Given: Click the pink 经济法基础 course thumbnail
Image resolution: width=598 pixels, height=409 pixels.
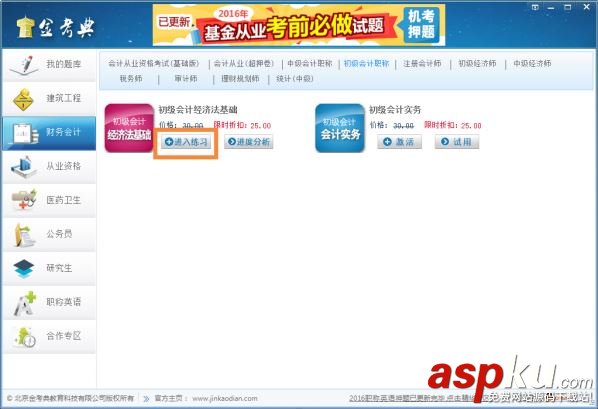Looking at the screenshot, I should pyautogui.click(x=129, y=128).
